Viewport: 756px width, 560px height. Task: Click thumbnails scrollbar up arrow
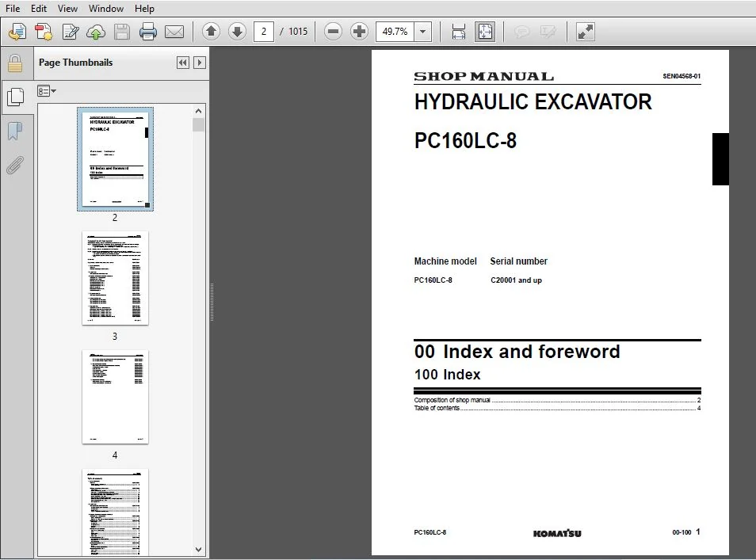click(198, 111)
